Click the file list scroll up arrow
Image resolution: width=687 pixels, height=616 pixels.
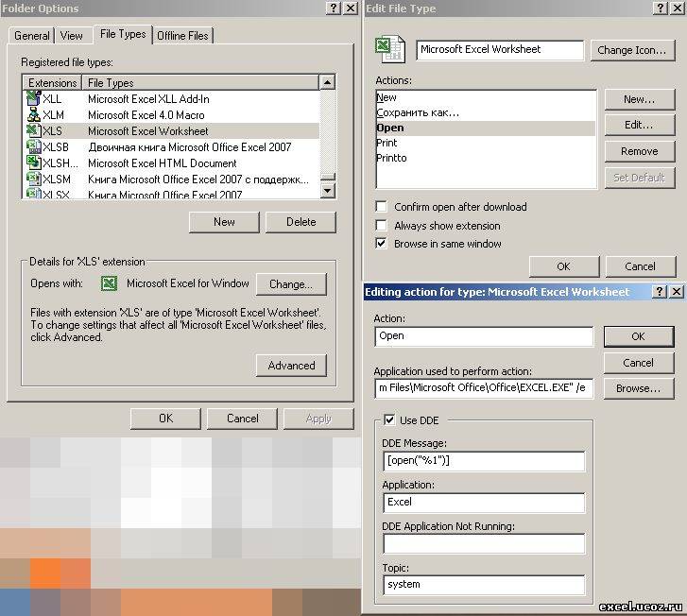[x=327, y=82]
